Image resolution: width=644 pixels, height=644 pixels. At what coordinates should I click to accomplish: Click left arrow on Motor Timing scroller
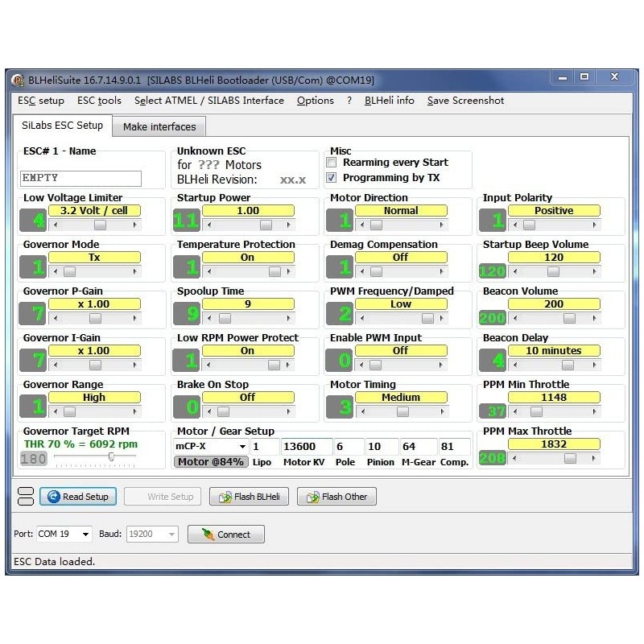point(361,412)
